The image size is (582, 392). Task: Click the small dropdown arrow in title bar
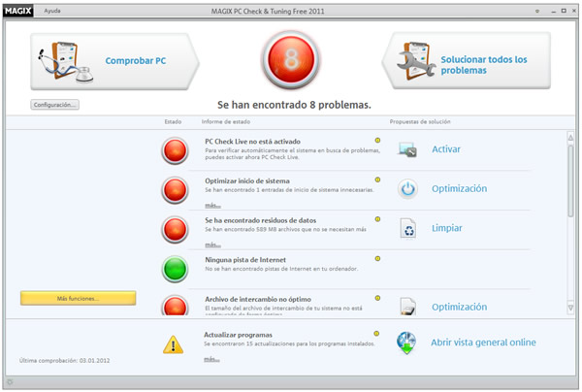point(537,11)
